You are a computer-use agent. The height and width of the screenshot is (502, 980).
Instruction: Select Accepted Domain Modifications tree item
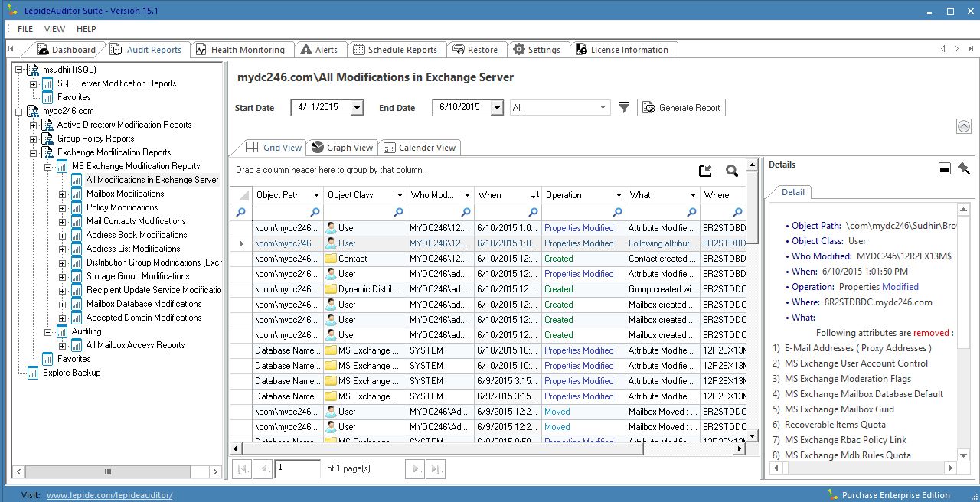(144, 318)
